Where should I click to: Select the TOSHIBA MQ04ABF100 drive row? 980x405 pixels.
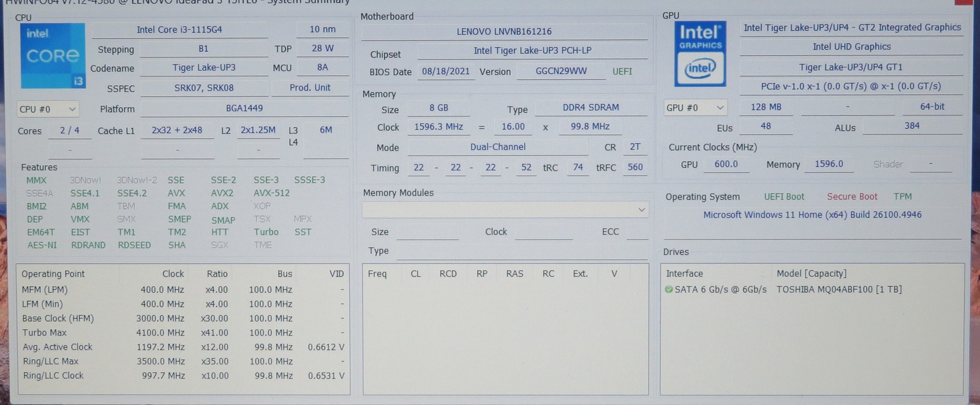811,289
